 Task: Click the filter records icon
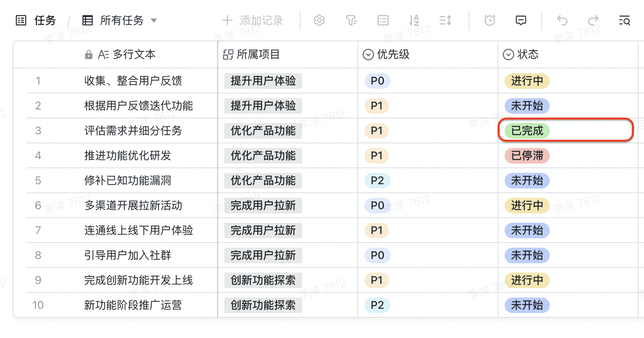pos(351,21)
